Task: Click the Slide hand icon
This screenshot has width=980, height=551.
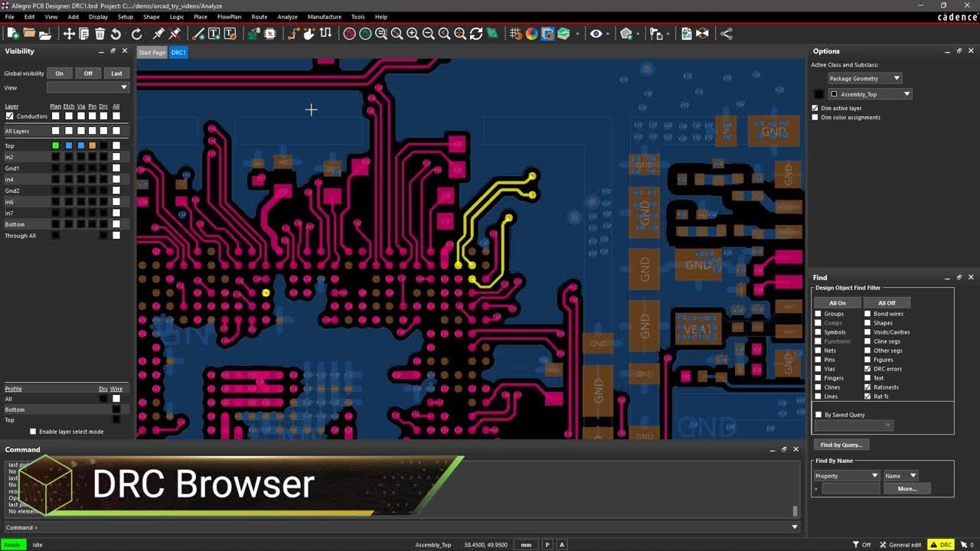Action: 309,34
